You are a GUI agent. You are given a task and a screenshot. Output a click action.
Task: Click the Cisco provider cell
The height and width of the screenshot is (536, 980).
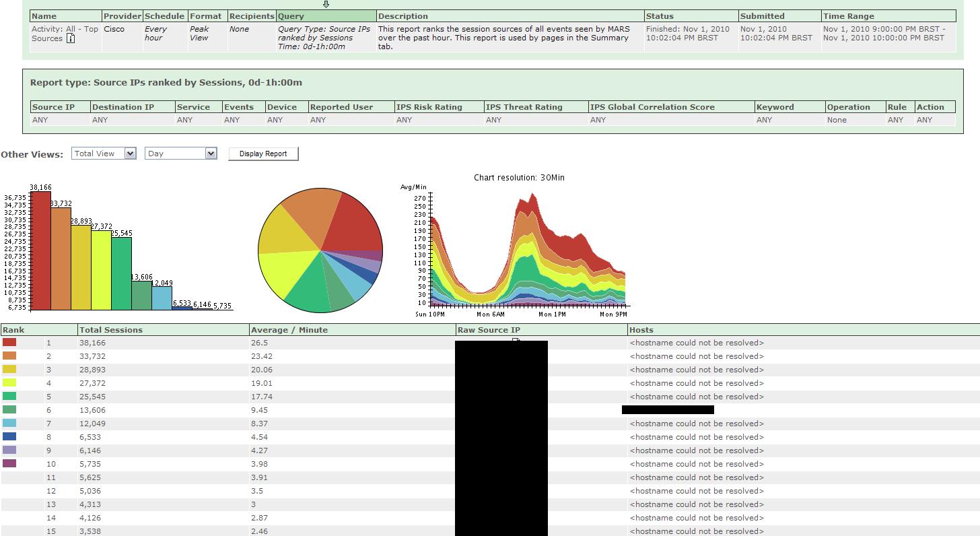[114, 29]
